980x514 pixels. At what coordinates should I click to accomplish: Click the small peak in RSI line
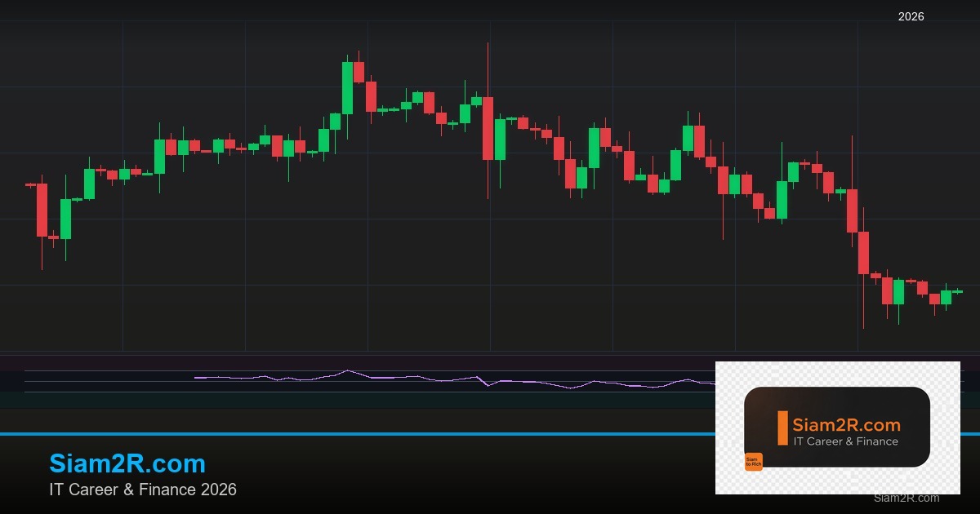[x=347, y=371]
